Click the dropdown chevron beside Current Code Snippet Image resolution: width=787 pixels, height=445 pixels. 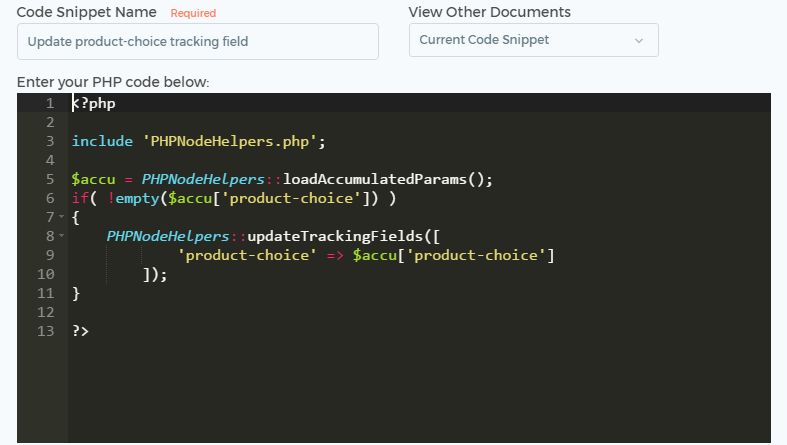[x=639, y=41]
